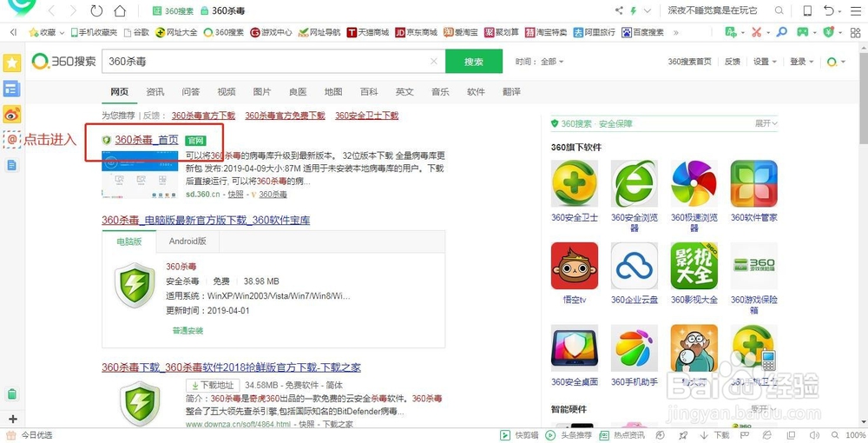Viewport: 868px width, 443px height.
Task: Expand the 360搜索·安全保障 展开 toggle
Action: (766, 123)
